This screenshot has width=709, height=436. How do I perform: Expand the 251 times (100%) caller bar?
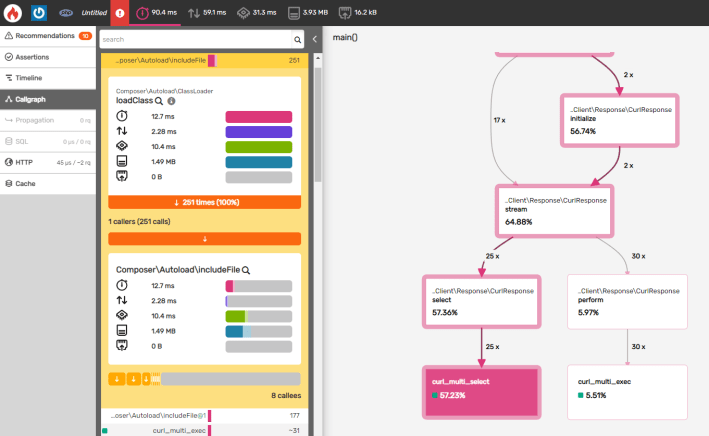(204, 202)
